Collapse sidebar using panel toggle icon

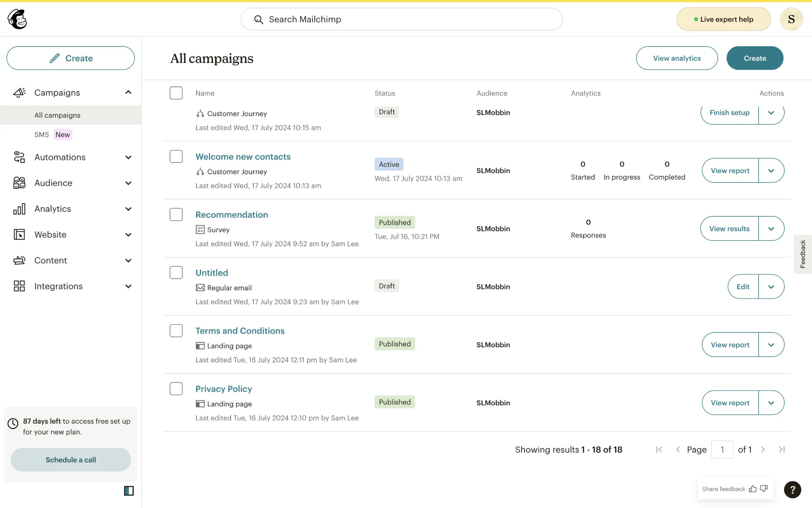tap(129, 491)
